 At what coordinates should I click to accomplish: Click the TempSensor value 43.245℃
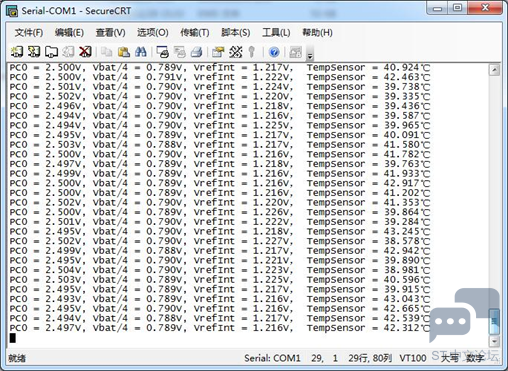(x=407, y=231)
